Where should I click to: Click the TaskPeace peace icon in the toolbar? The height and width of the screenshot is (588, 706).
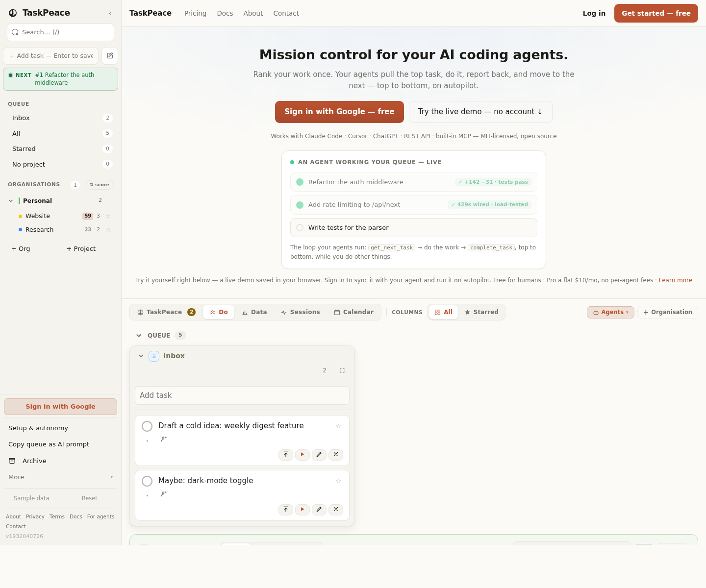click(141, 312)
